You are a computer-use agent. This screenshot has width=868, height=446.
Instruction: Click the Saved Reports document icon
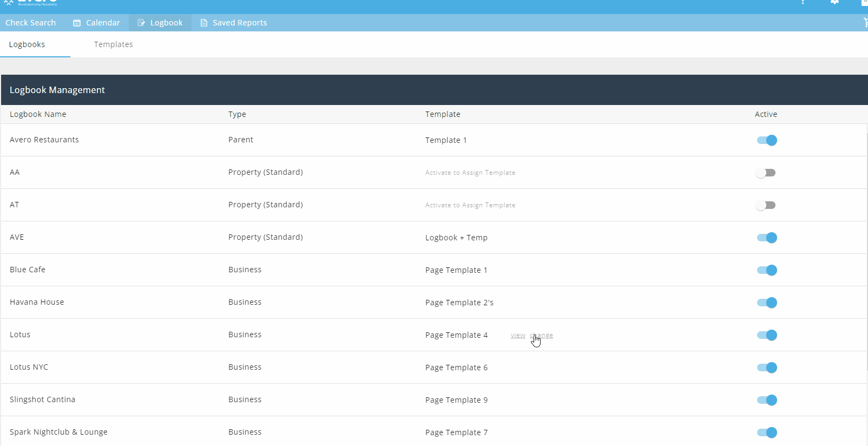(x=204, y=23)
